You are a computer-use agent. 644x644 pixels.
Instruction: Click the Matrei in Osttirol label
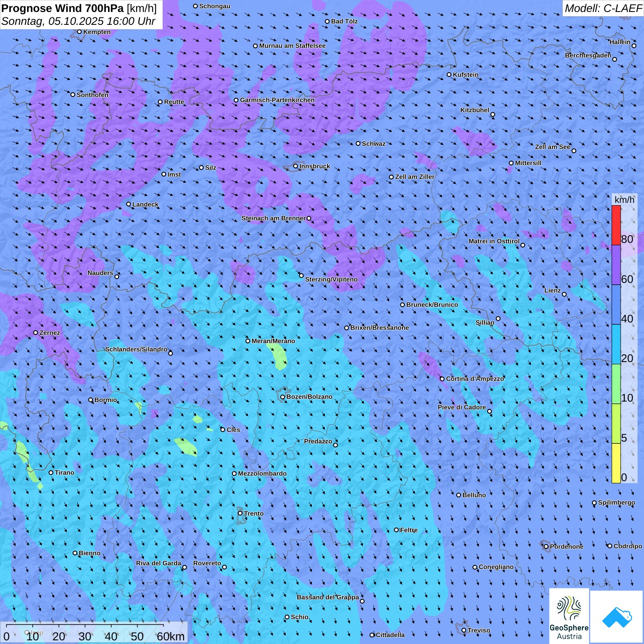coord(494,241)
